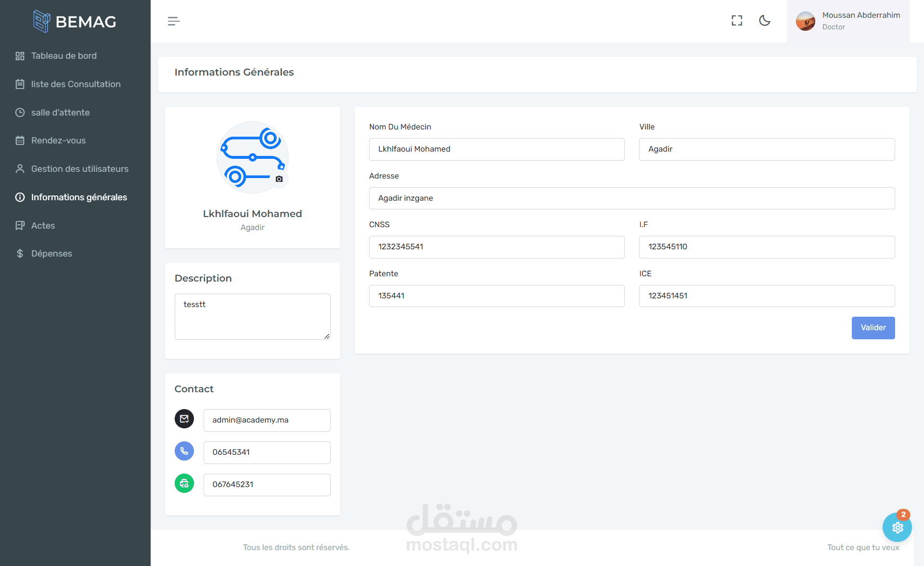Click the BEMAG logo

(x=75, y=22)
